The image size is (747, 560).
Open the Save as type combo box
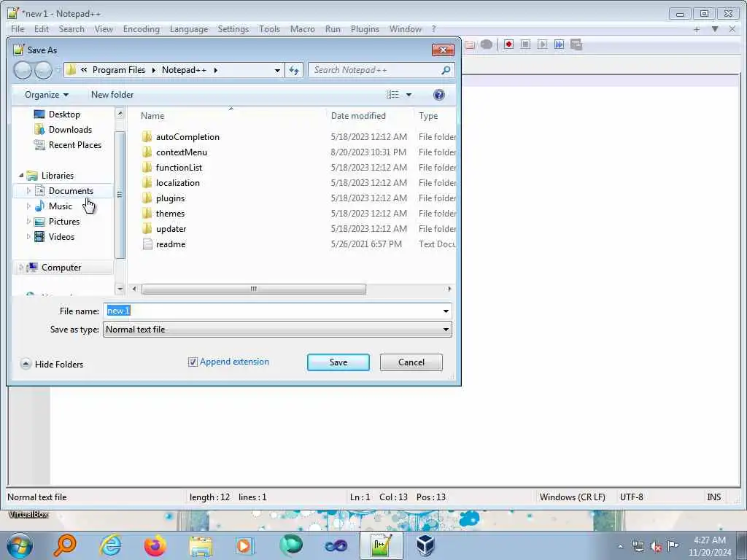[x=277, y=330]
